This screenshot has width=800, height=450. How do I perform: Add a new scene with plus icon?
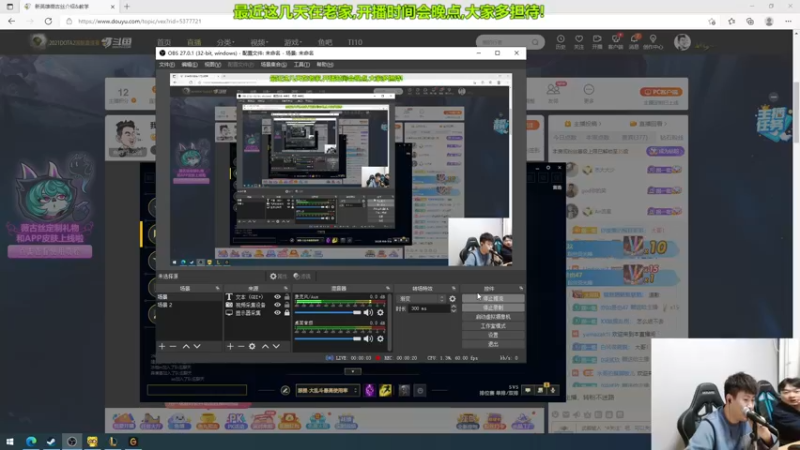(x=162, y=346)
